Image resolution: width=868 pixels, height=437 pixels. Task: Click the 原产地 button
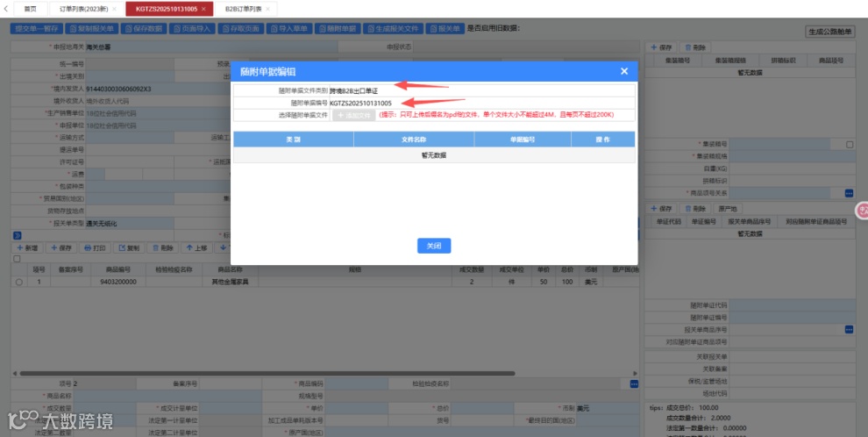click(x=727, y=209)
